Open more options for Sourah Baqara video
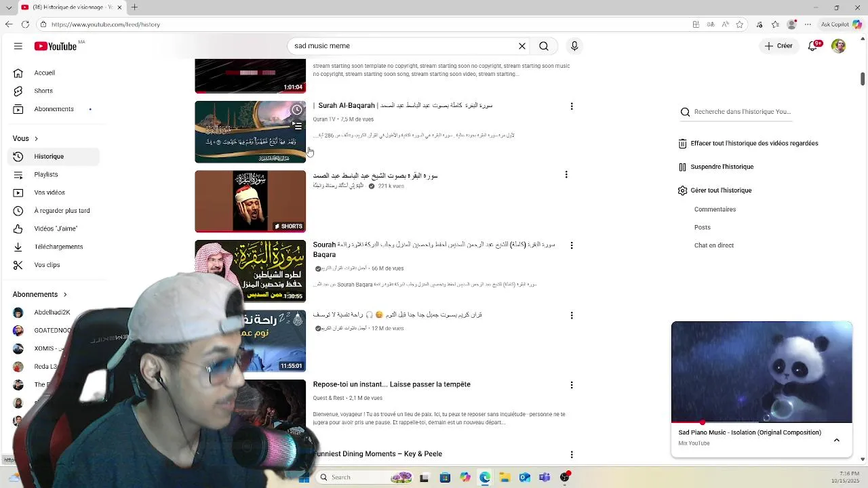Viewport: 868px width, 488px height. point(572,245)
